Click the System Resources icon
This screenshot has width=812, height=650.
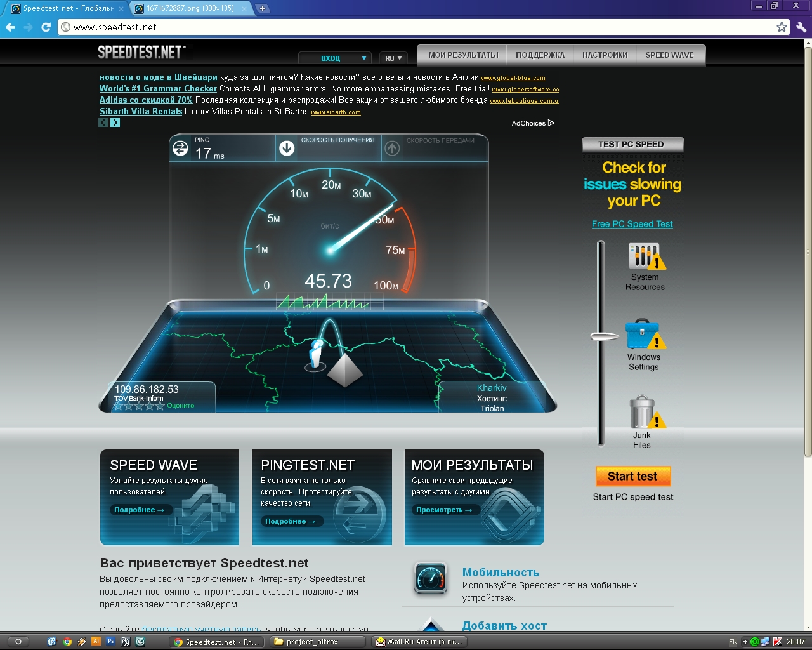click(646, 257)
